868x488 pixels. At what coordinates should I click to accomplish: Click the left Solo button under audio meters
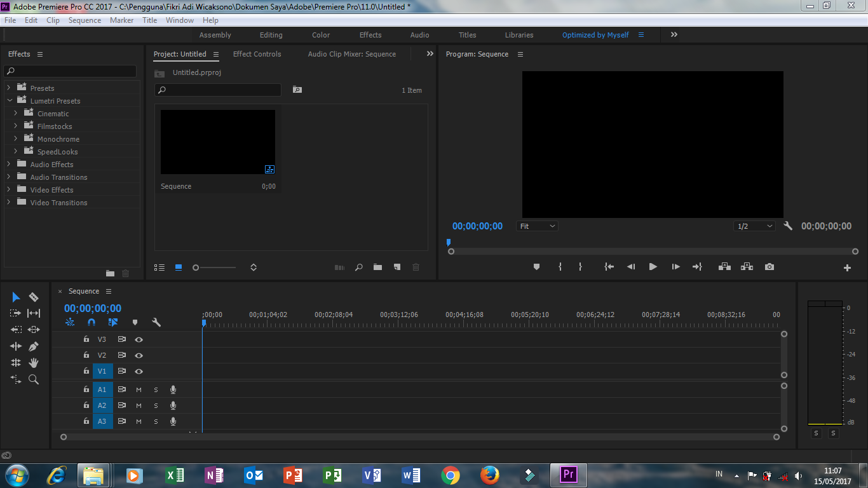pyautogui.click(x=816, y=433)
